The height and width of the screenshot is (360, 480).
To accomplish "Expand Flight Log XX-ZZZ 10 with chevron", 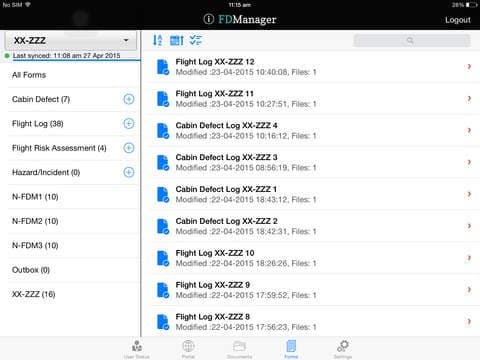I will pyautogui.click(x=469, y=258).
